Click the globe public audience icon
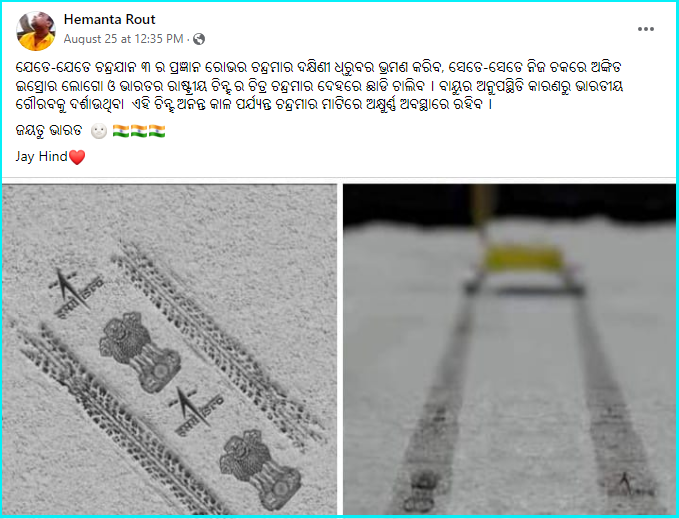The image size is (679, 519). point(199,39)
